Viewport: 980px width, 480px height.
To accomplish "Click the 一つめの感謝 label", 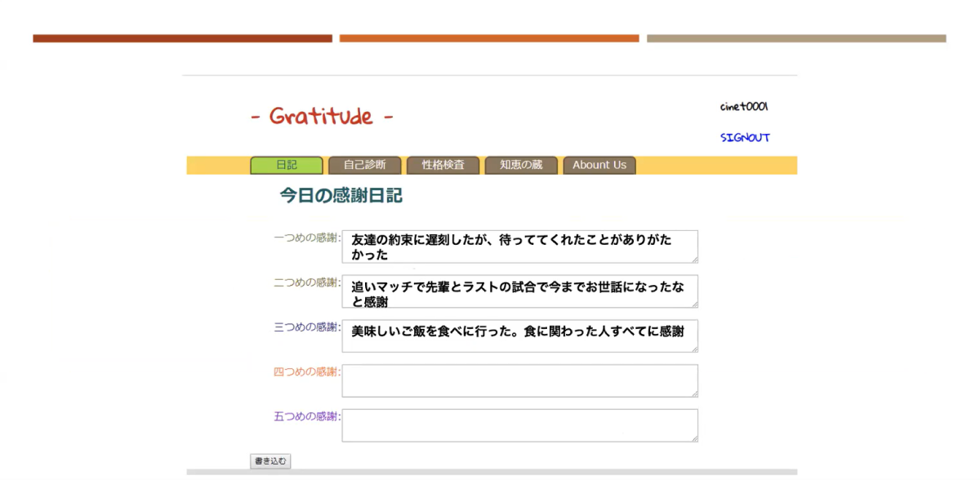I will point(307,238).
